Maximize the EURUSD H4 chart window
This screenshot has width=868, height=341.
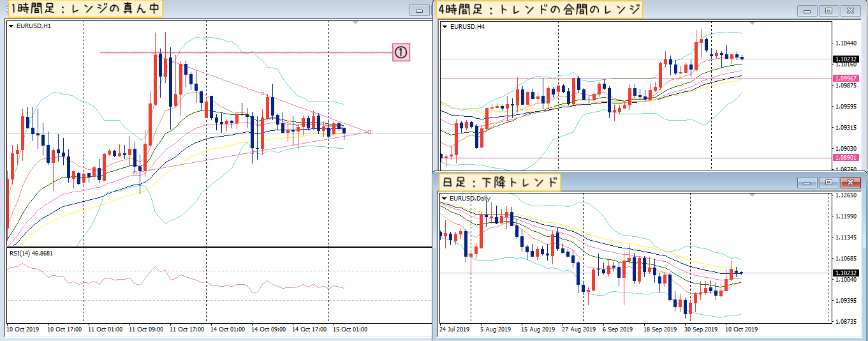(x=828, y=11)
